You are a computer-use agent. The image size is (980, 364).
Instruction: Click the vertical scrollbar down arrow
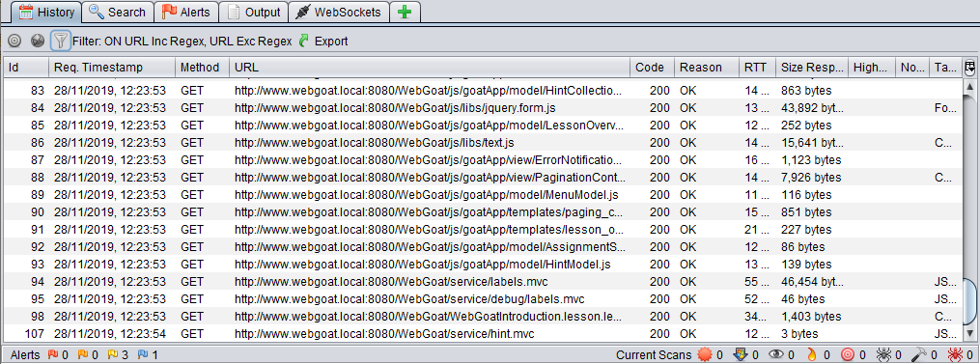tap(970, 333)
